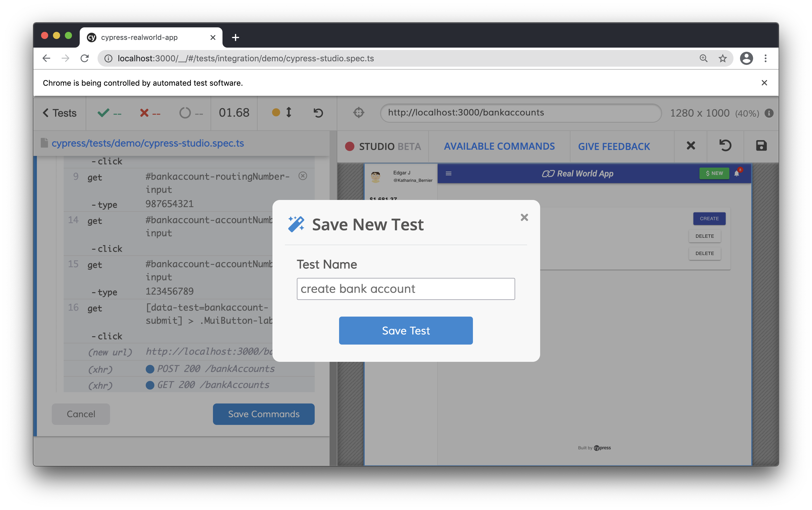Click Give Feedback link
Image resolution: width=812 pixels, height=510 pixels.
point(614,146)
